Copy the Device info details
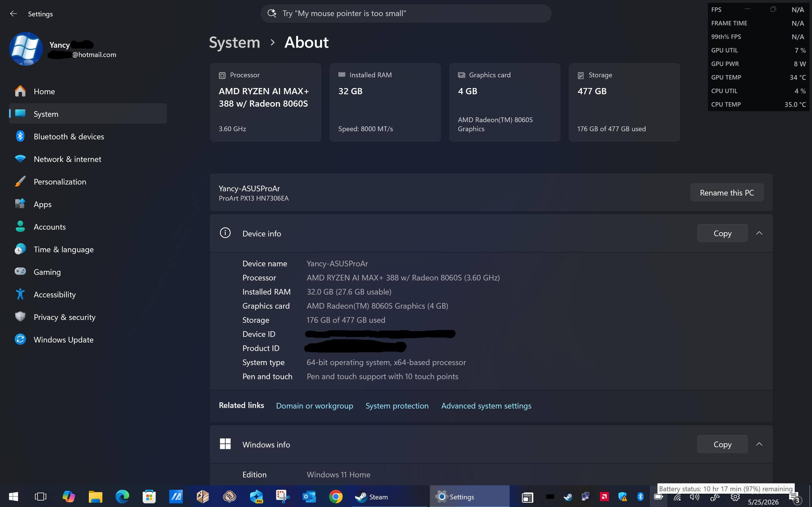The image size is (812, 507). (722, 233)
